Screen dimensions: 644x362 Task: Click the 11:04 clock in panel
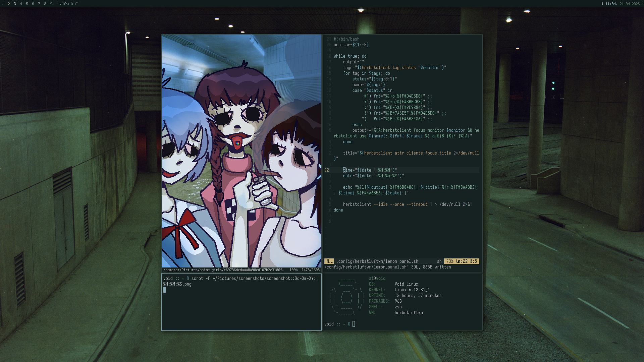click(x=610, y=4)
